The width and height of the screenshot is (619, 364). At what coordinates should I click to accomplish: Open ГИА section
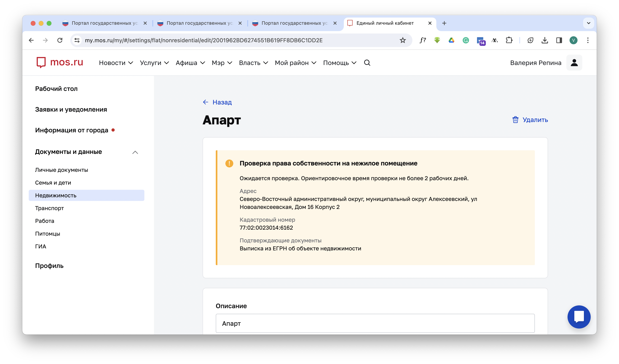click(40, 246)
